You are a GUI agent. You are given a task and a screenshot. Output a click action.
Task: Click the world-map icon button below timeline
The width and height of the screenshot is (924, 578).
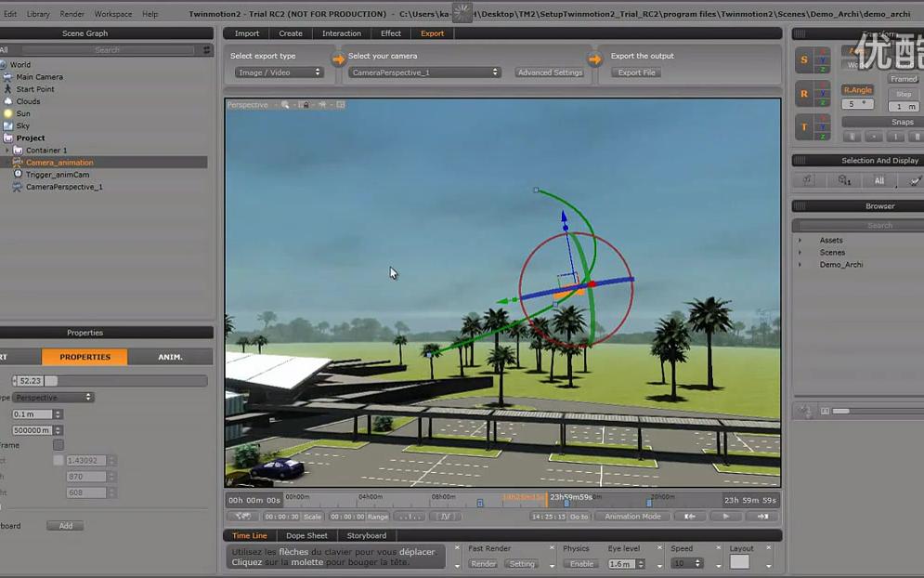(242, 517)
